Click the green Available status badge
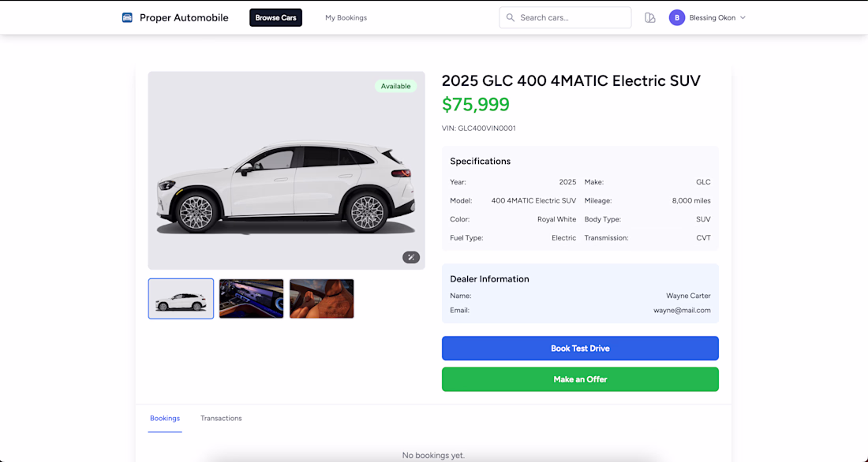 pos(396,86)
